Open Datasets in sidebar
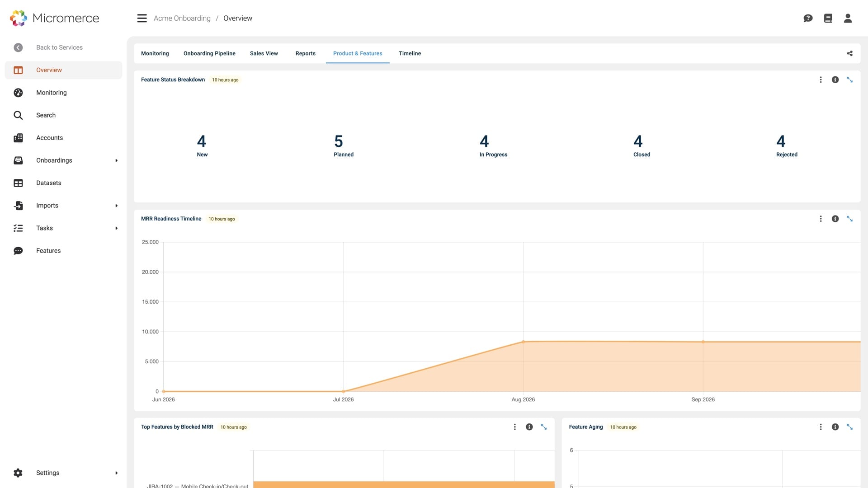 tap(63, 183)
